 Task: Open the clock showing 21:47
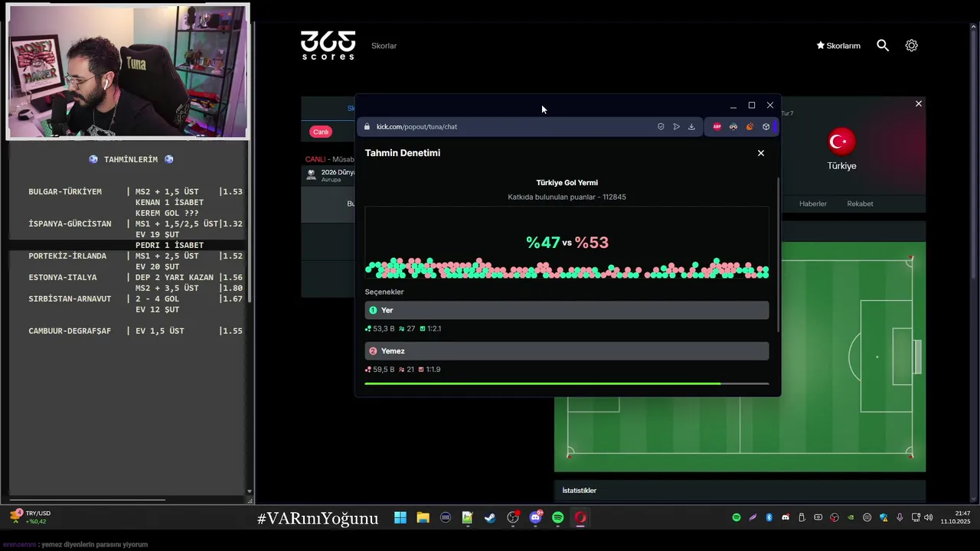pyautogui.click(x=955, y=517)
